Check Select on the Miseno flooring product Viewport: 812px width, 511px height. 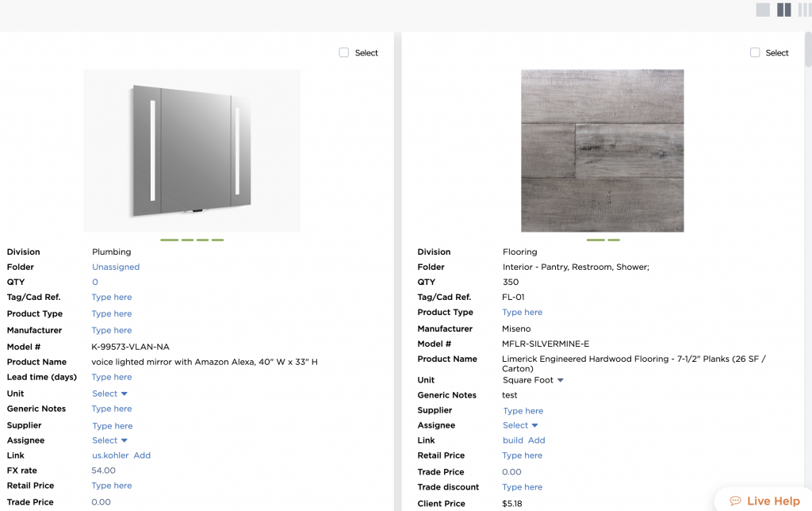[x=754, y=52]
